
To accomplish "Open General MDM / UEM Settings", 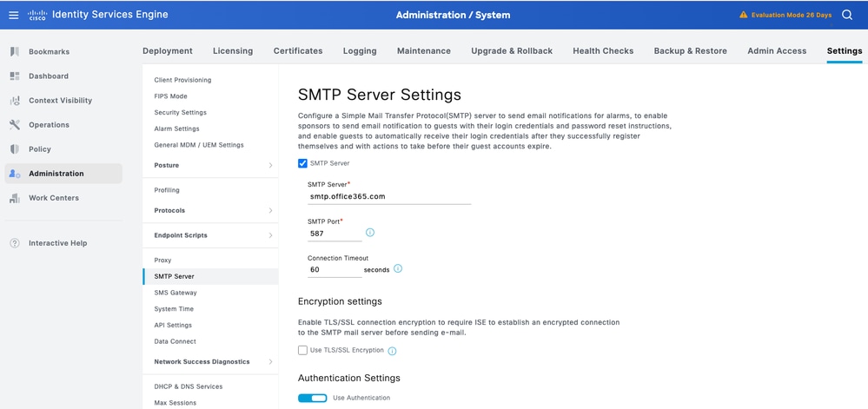I will click(x=199, y=145).
